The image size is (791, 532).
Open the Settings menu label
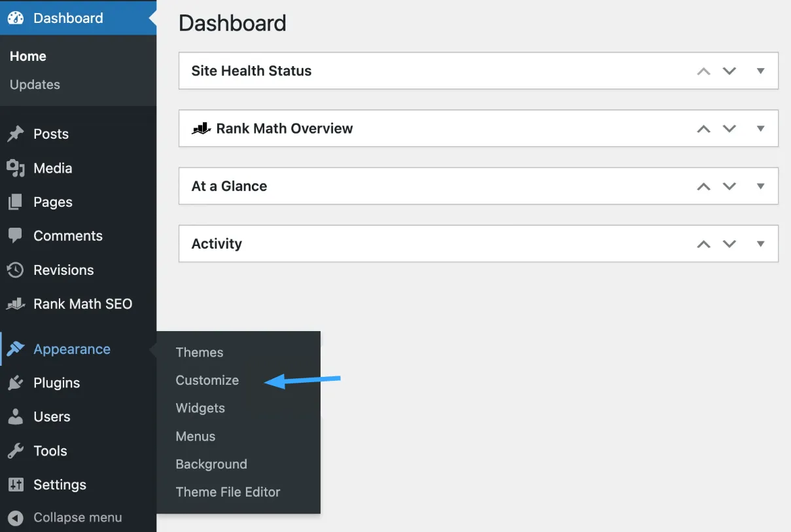pos(60,485)
